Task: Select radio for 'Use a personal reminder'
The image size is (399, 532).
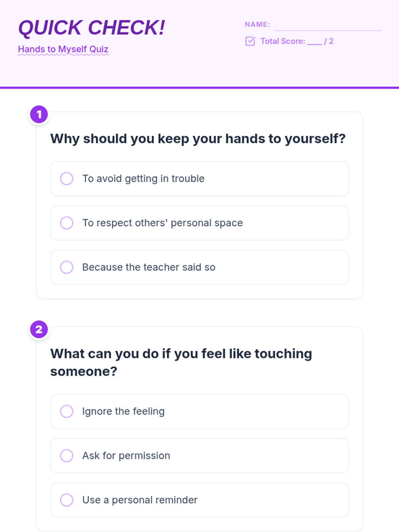Action: [66, 500]
